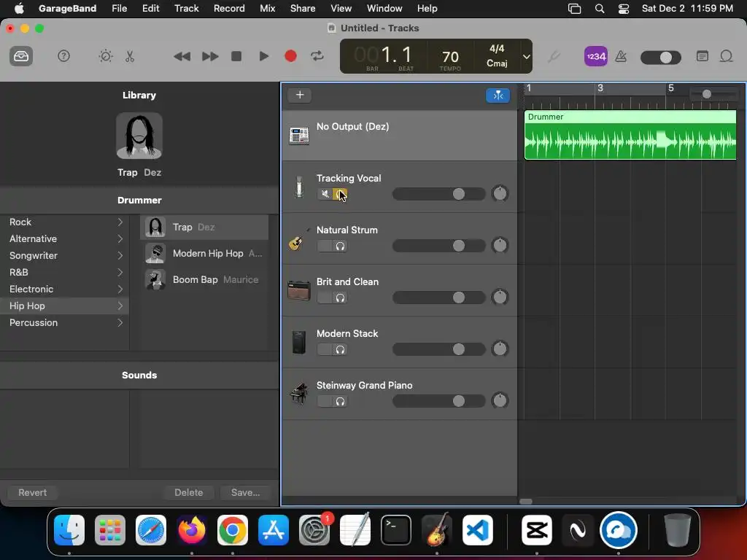Click the Brit and Clean amp icon
This screenshot has width=747, height=560.
click(298, 290)
